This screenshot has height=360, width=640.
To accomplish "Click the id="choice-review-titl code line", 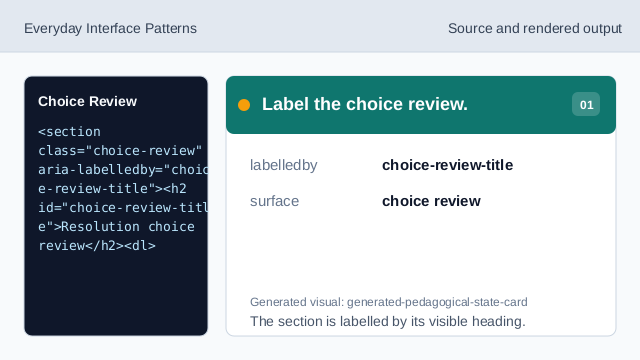I will pos(123,208).
